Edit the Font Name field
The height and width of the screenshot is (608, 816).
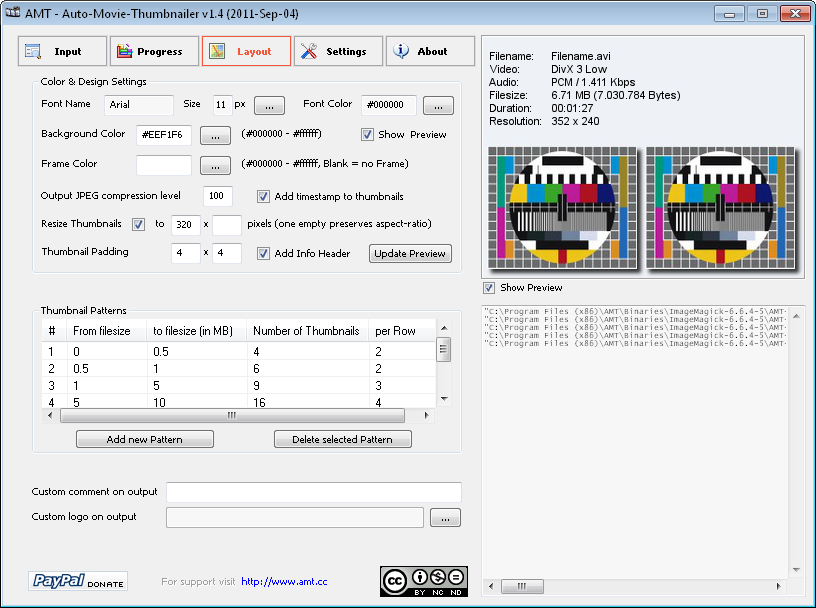138,105
